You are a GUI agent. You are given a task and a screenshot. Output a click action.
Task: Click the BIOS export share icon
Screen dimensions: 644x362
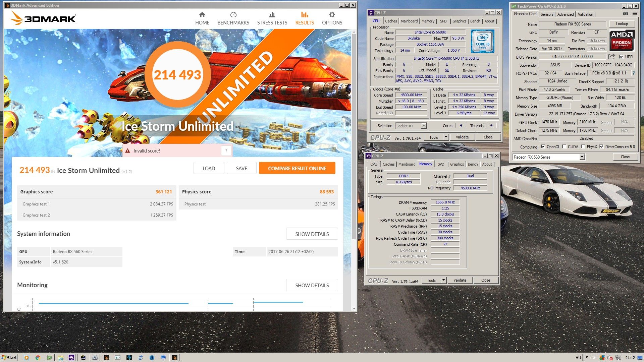coord(611,57)
